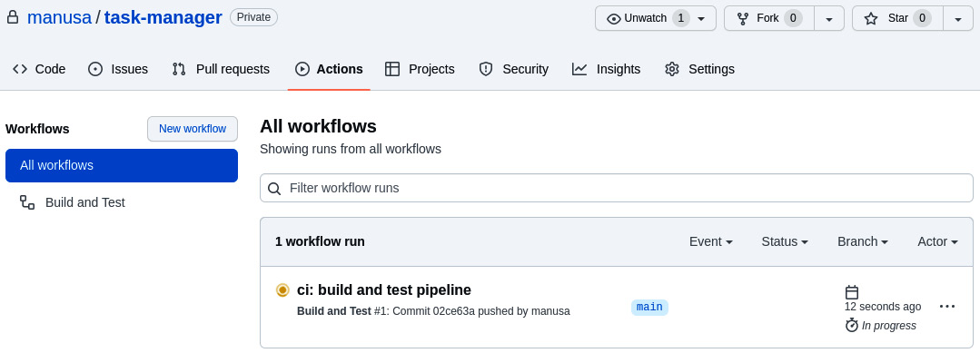Viewport: 980px width, 353px height.
Task: Open the Event filter dropdown
Action: [710, 241]
